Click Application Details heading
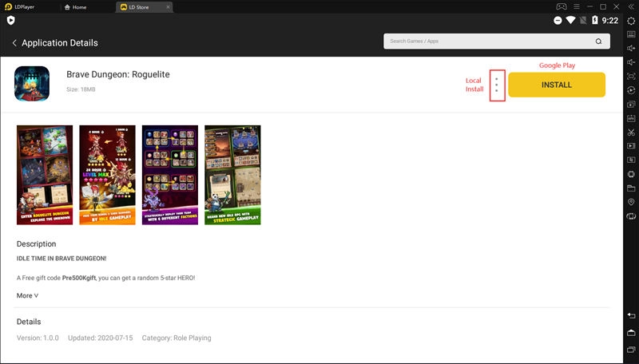 point(60,43)
